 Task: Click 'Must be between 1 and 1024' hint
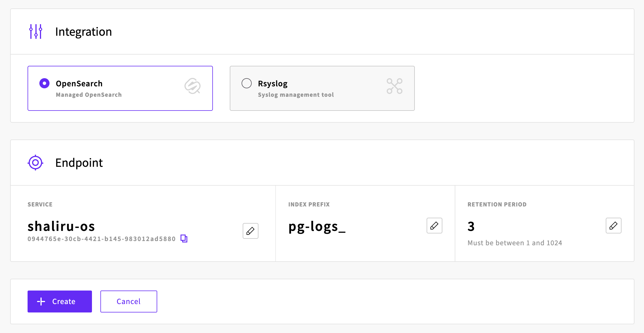tap(515, 243)
